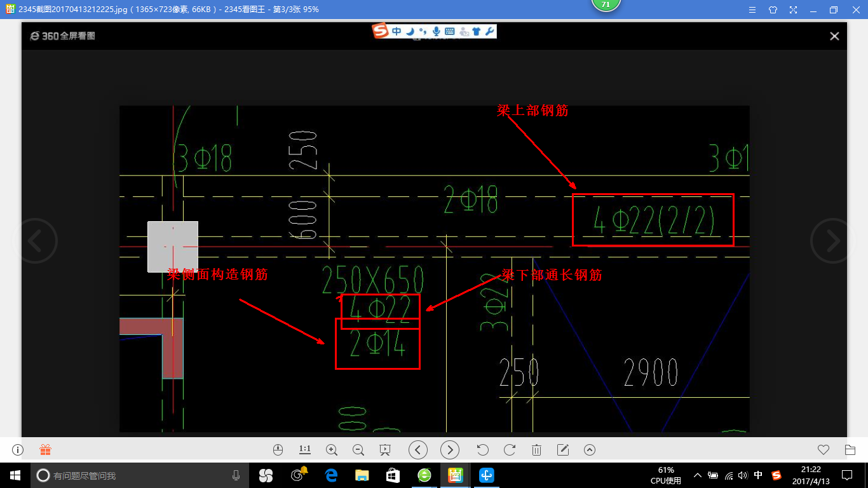Expand thumbnail strip with up chevron
The image size is (868, 488).
[x=590, y=450]
